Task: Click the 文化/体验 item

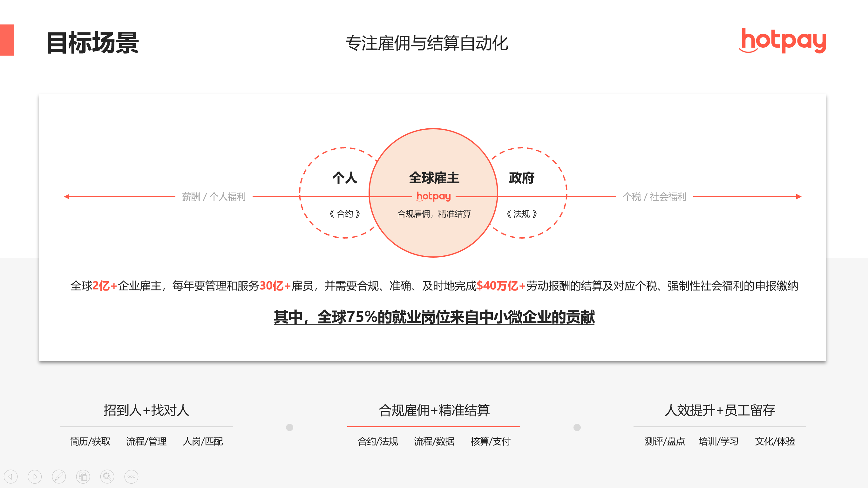Action: pyautogui.click(x=775, y=441)
